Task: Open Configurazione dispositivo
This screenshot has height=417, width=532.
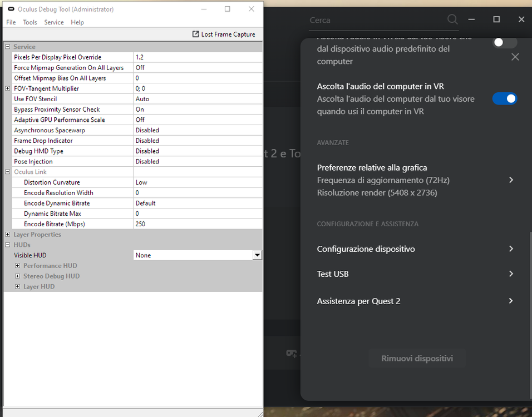Action: pos(416,249)
